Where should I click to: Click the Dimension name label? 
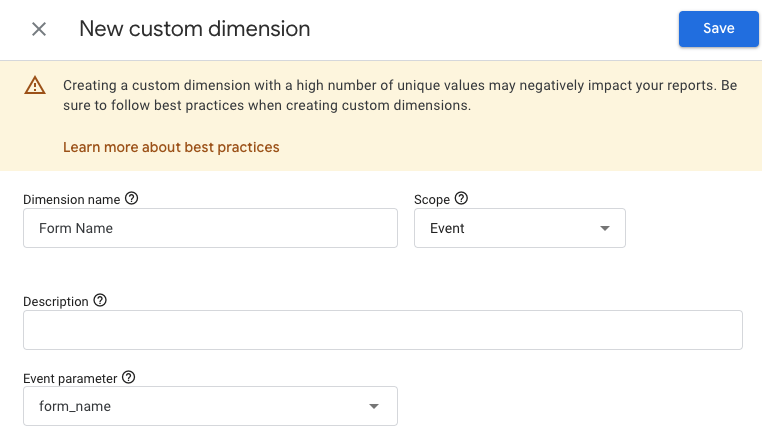tap(71, 200)
